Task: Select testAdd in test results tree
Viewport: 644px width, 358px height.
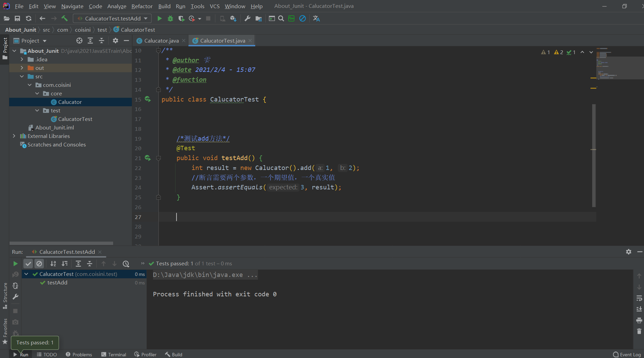Action: point(57,282)
